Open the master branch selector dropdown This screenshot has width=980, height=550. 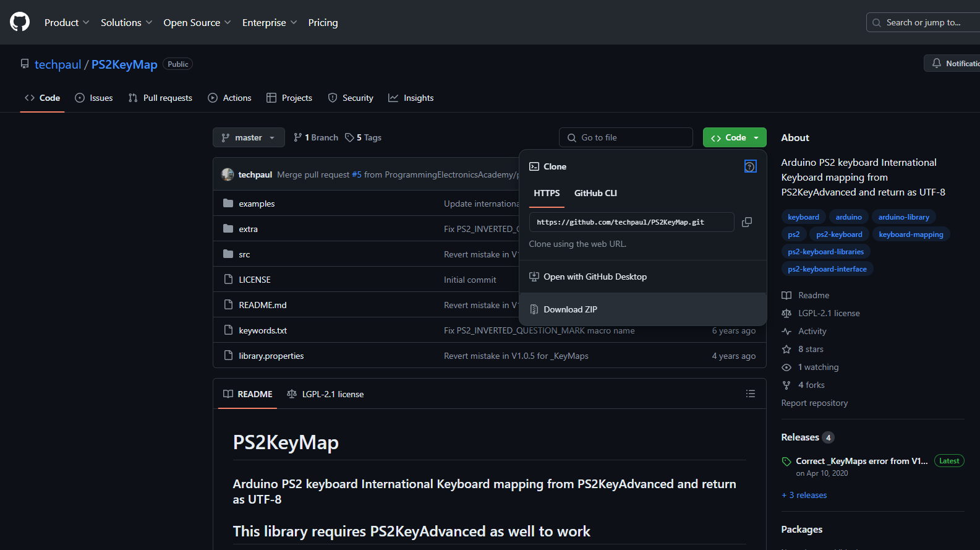pyautogui.click(x=249, y=137)
